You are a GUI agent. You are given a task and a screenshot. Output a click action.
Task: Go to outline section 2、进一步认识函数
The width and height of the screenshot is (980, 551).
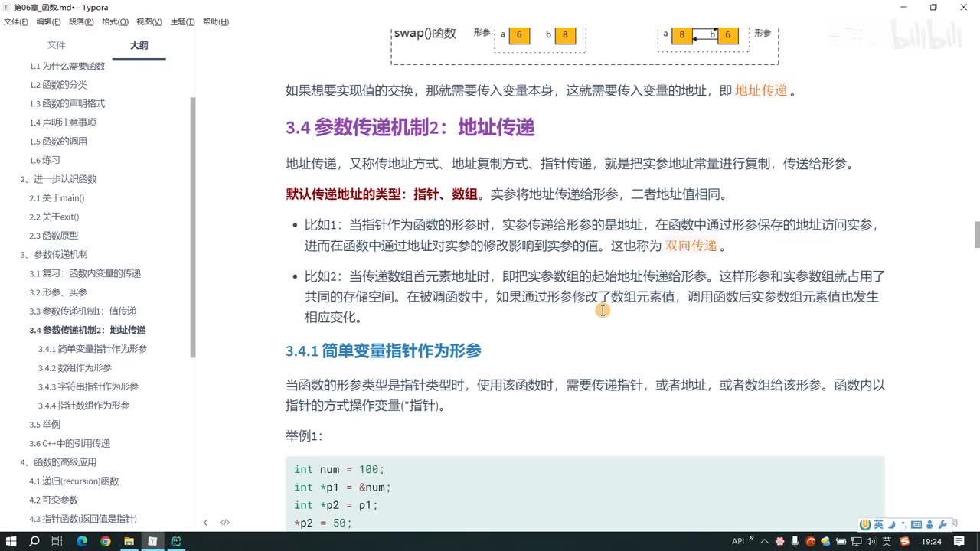(58, 179)
